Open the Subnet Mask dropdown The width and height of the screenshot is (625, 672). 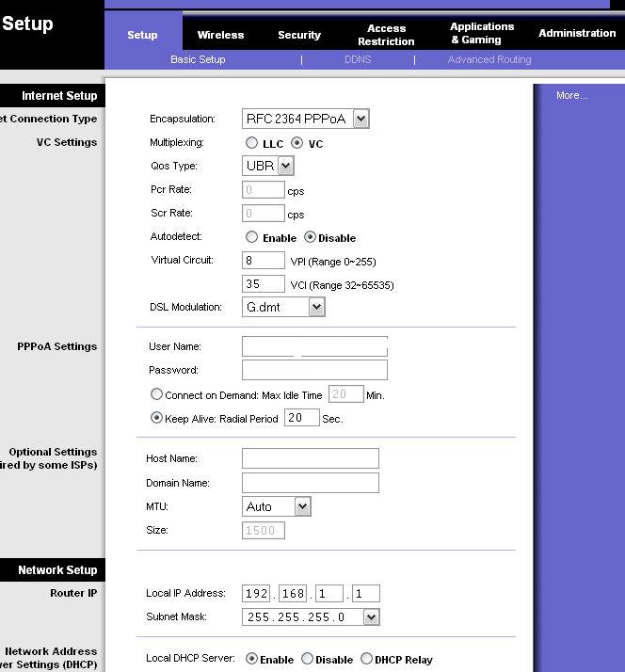[311, 617]
